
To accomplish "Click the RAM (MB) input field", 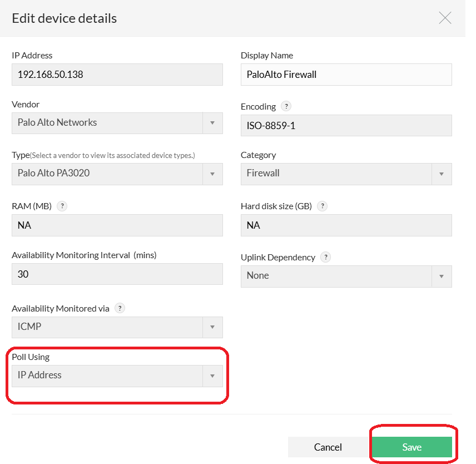I will click(x=117, y=225).
